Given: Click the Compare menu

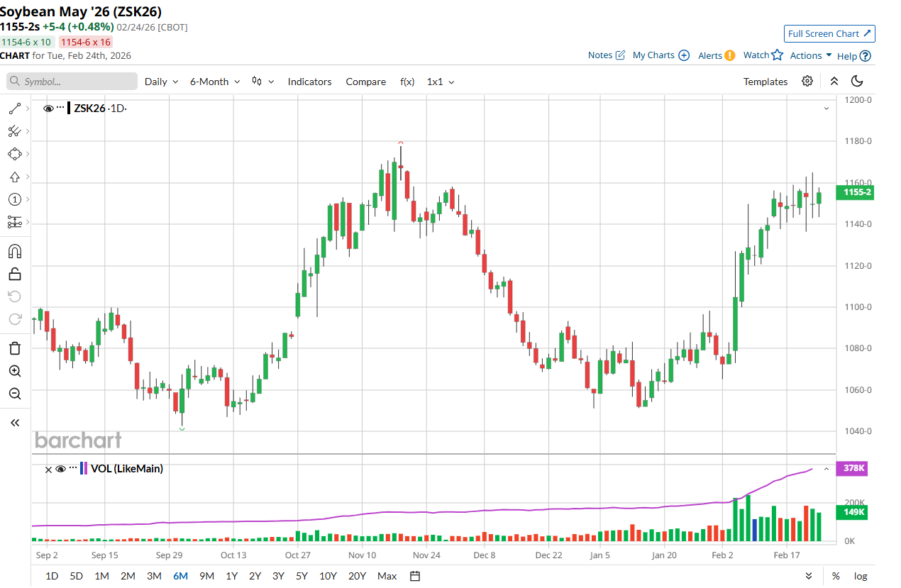Looking at the screenshot, I should 365,82.
